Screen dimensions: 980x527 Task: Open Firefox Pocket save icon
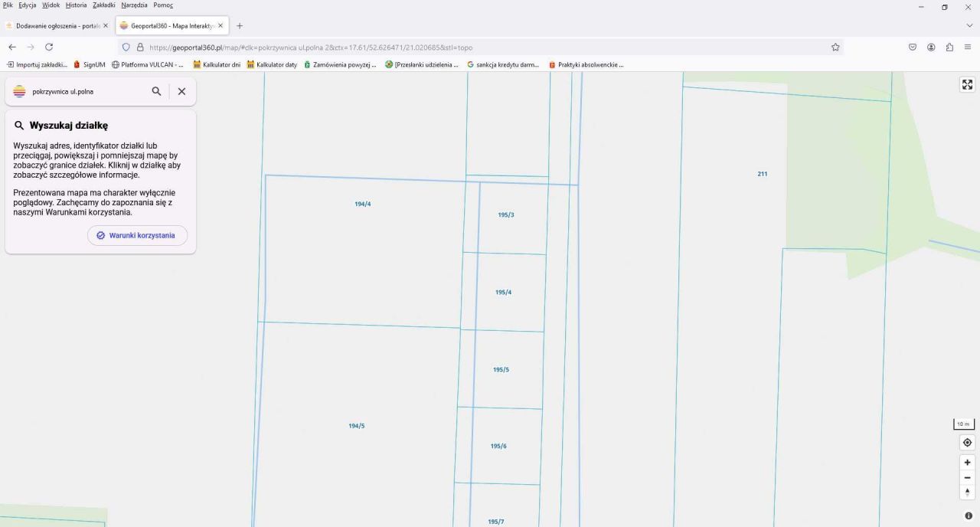913,47
